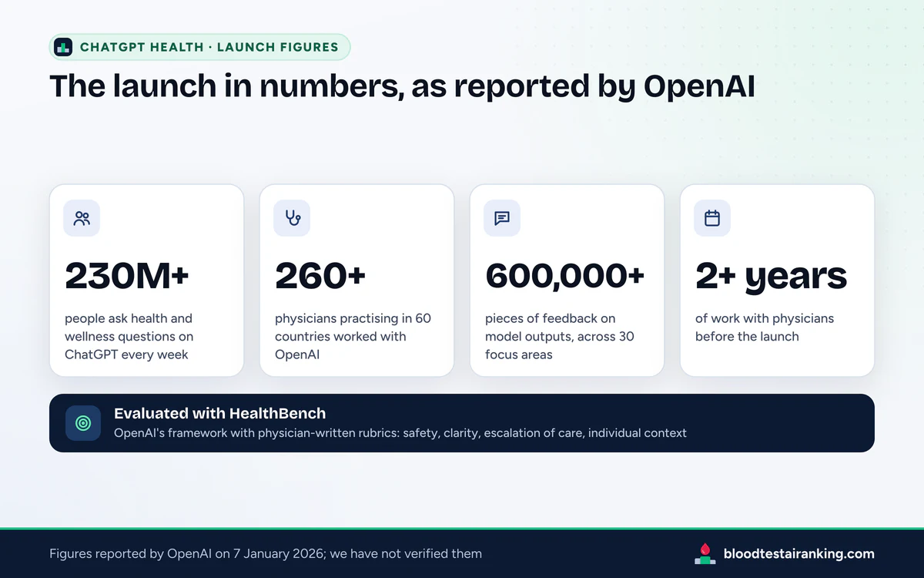
Task: Select the "600,000+" figure
Action: (565, 276)
